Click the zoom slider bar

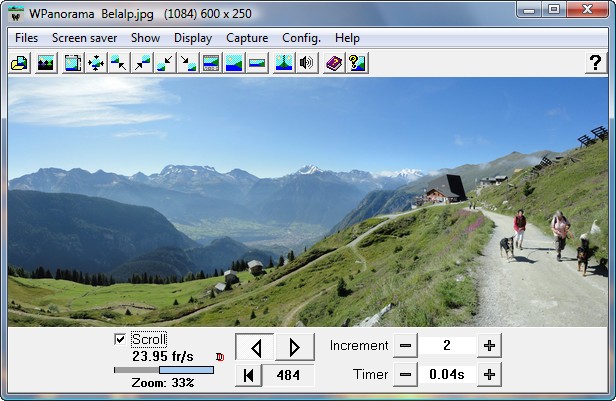[x=164, y=370]
